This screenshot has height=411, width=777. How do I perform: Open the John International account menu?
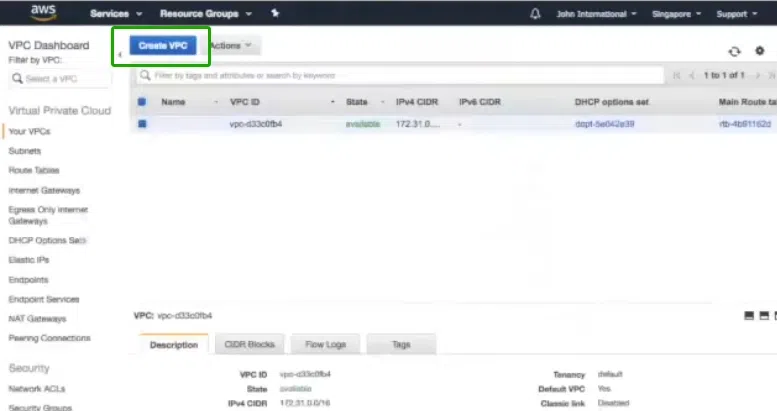click(596, 14)
